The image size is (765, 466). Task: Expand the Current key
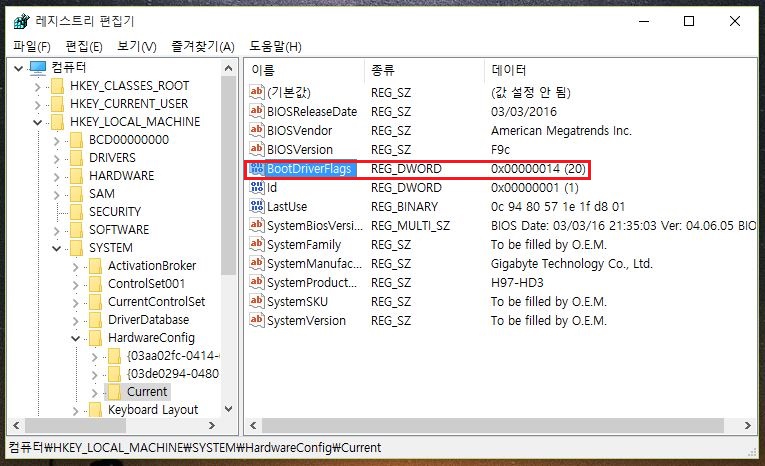click(95, 393)
